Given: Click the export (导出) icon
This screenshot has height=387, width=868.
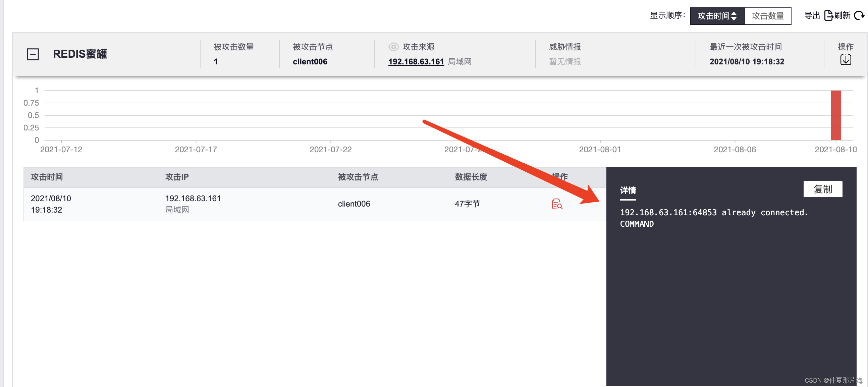Looking at the screenshot, I should coord(828,15).
